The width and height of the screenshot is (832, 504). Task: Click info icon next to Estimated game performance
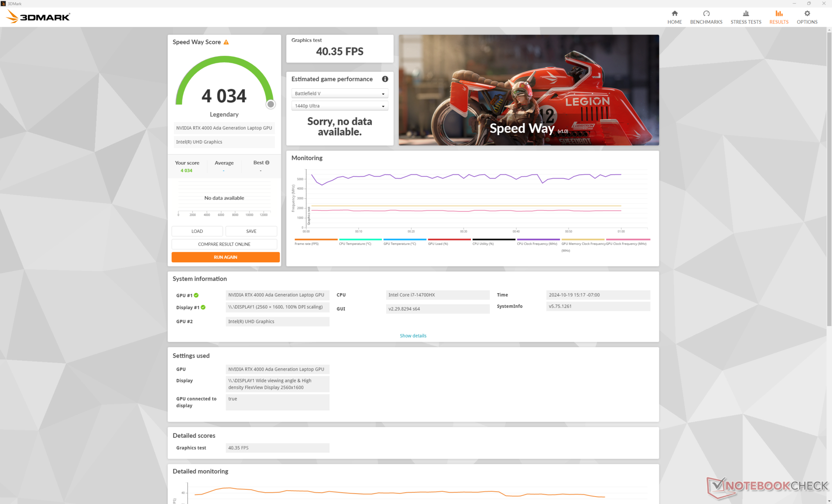[385, 79]
